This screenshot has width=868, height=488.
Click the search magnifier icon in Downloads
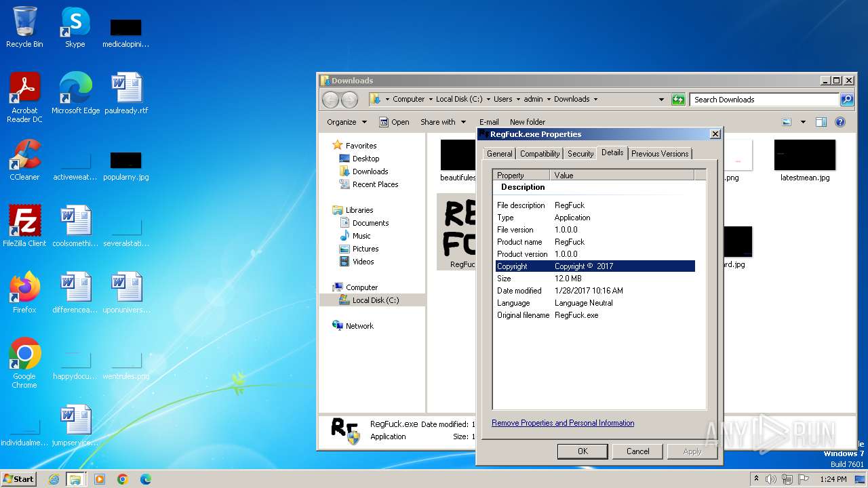click(846, 100)
